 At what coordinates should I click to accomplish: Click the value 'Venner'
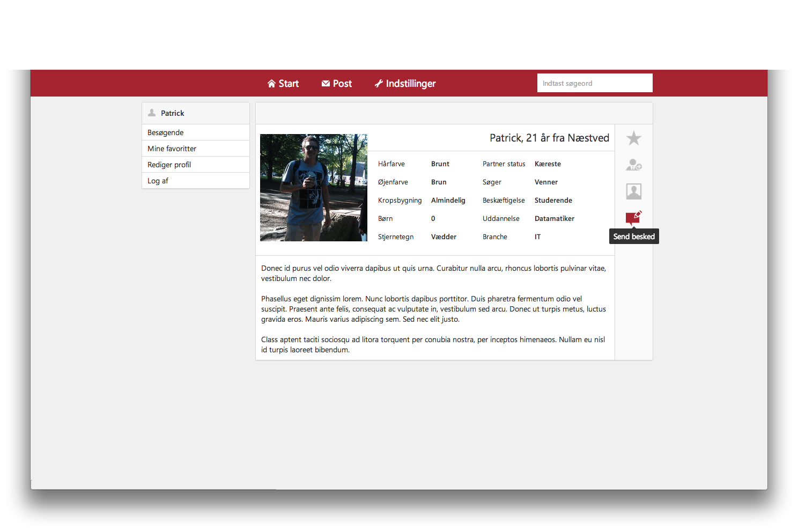(x=546, y=182)
